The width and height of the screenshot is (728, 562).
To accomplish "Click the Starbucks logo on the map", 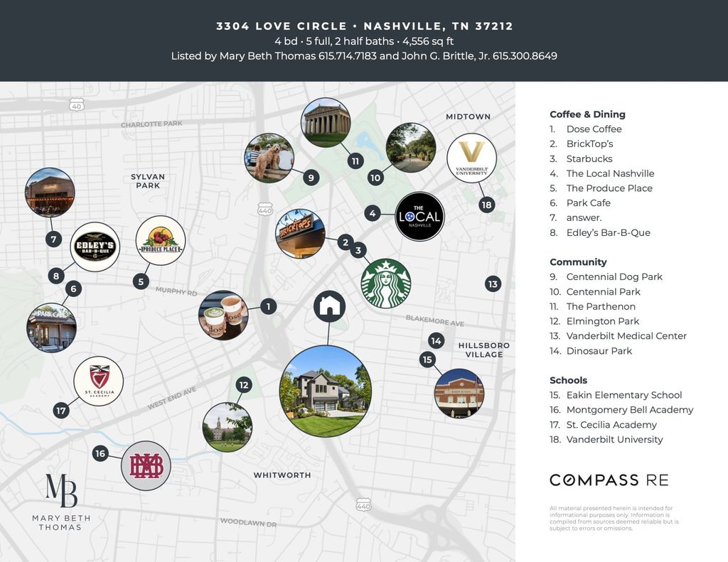I will tap(386, 283).
